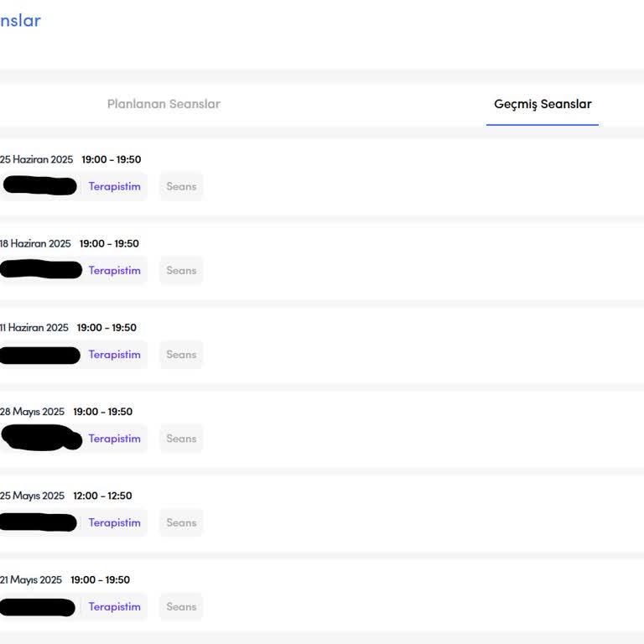The image size is (644, 644).
Task: Click the date text 18 Haziran 2025
Action: pyautogui.click(x=35, y=243)
